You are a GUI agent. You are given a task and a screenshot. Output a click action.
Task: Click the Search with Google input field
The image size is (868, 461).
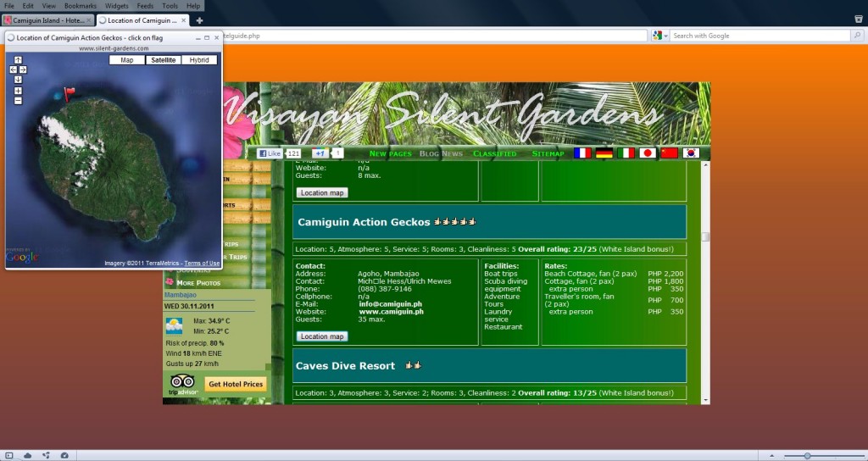point(759,36)
